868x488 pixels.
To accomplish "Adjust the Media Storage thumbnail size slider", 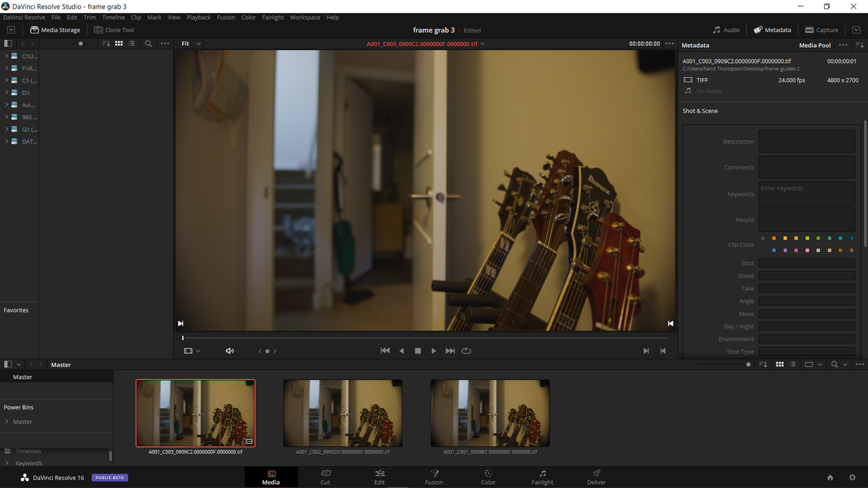I will tap(81, 43).
